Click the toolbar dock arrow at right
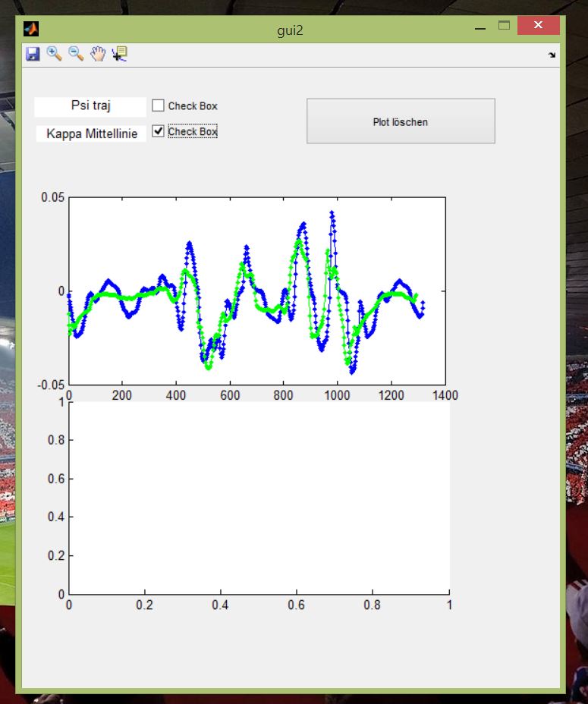The image size is (588, 704). pyautogui.click(x=552, y=55)
